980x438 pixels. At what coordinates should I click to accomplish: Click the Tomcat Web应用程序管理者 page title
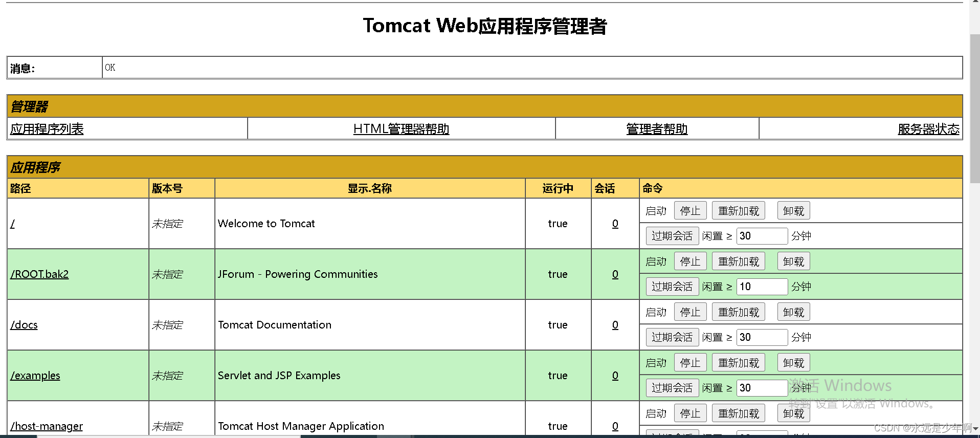tap(485, 26)
